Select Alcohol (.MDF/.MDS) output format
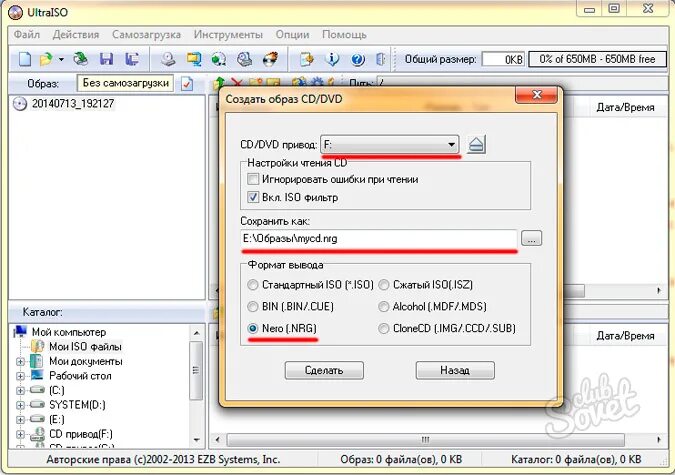Viewport: 675px width, 475px height. [x=384, y=307]
